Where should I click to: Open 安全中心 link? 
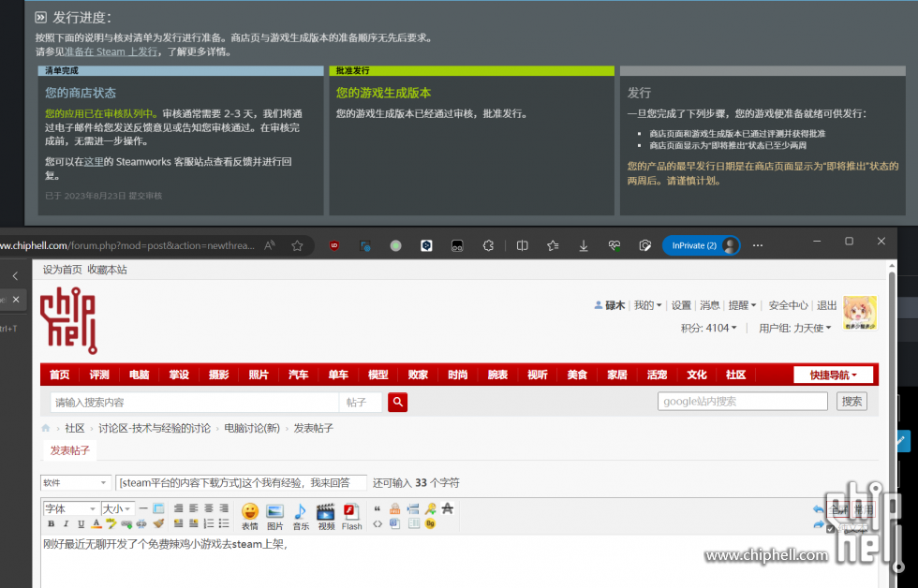[x=788, y=305]
